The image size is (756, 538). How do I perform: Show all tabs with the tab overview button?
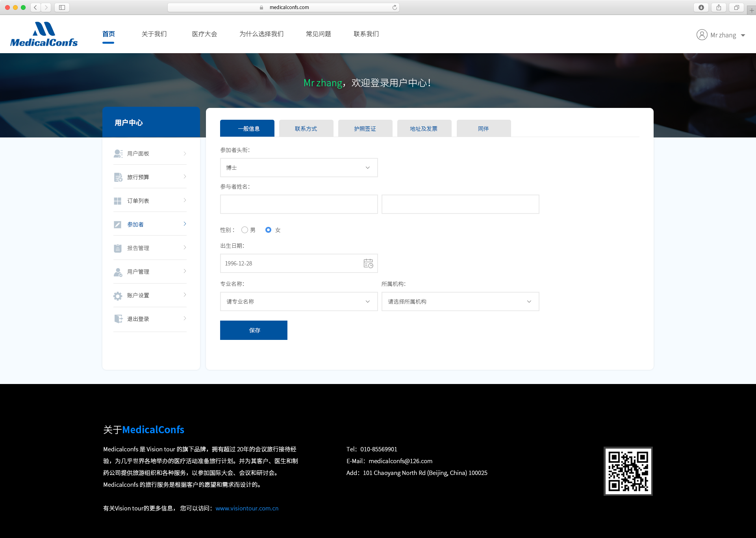[x=736, y=7]
